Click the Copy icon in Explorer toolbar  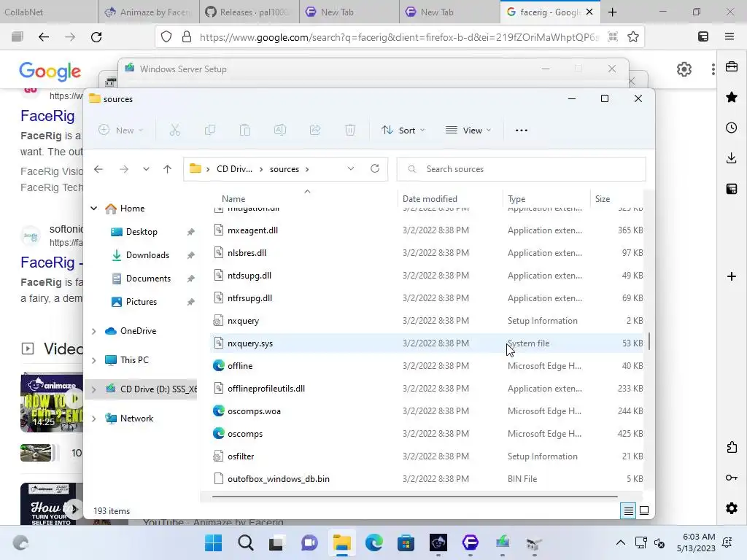pos(209,130)
